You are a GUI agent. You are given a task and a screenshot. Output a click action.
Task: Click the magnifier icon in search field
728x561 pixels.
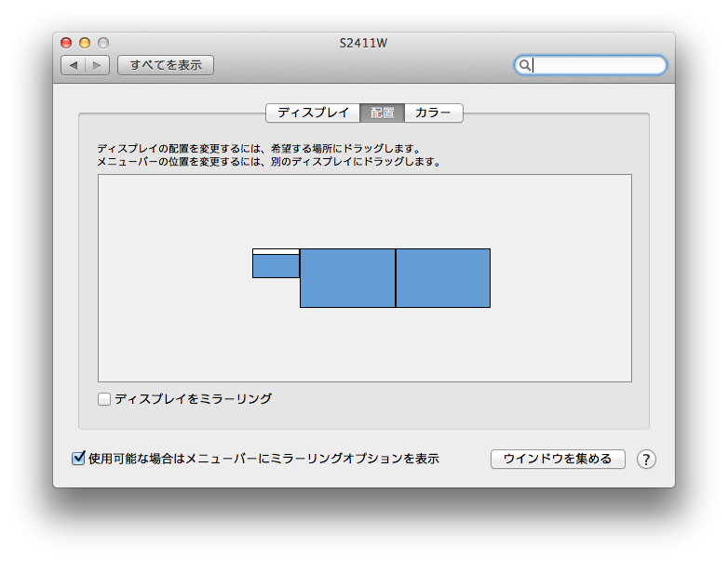[524, 65]
